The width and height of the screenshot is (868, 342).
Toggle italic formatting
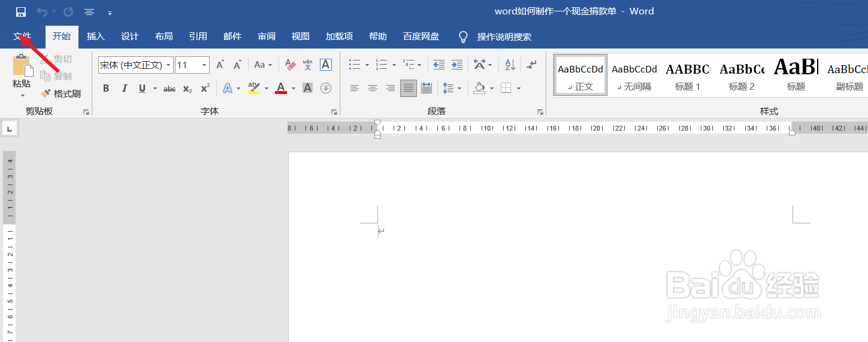click(x=125, y=89)
